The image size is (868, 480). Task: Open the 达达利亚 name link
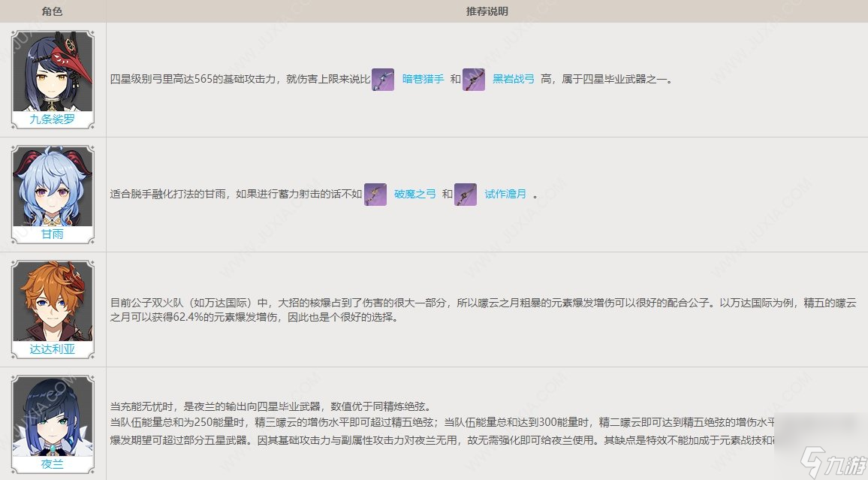52,349
